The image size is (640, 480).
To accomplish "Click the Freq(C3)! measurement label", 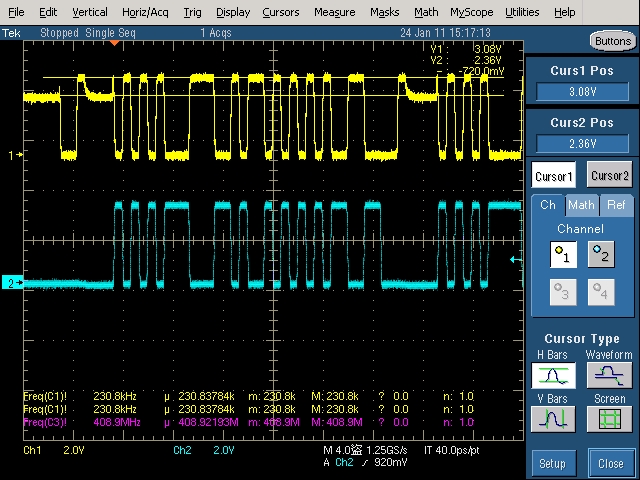I will (x=45, y=422).
